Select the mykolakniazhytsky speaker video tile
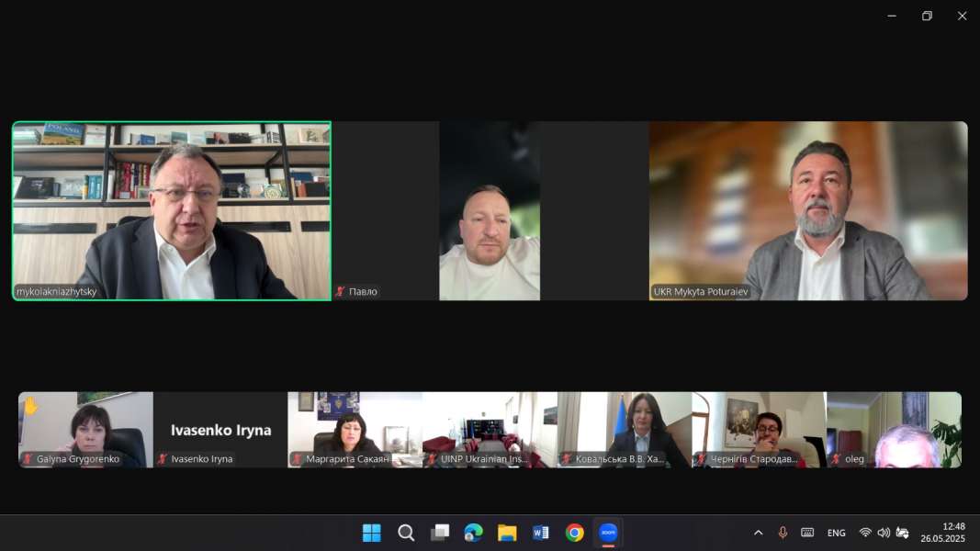The height and width of the screenshot is (551, 980). pos(172,210)
